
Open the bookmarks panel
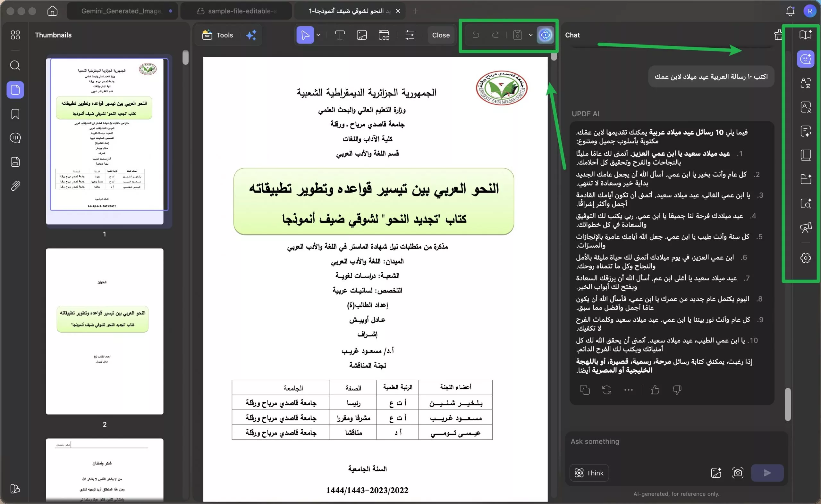click(x=15, y=114)
